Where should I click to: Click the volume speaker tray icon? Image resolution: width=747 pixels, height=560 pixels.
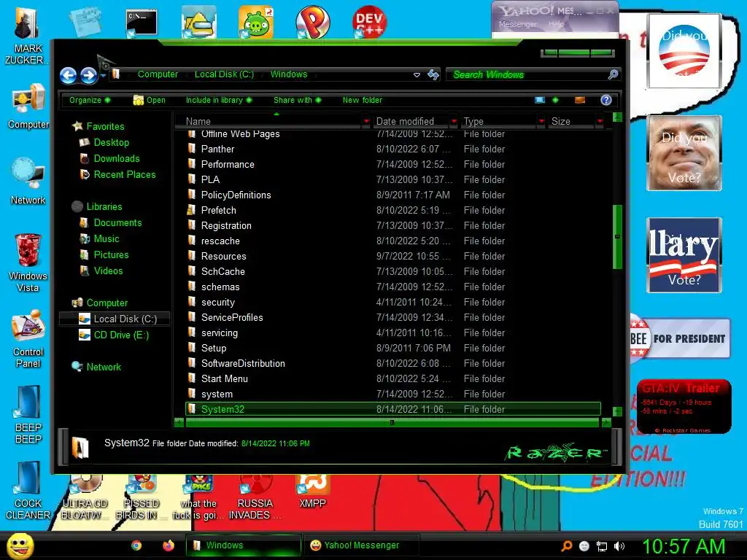619,547
